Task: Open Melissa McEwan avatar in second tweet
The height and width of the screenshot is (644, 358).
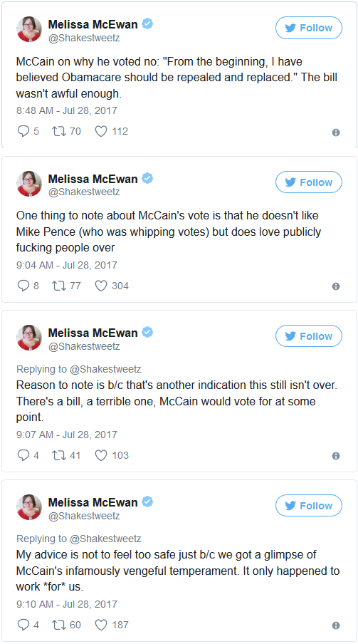Action: [29, 184]
